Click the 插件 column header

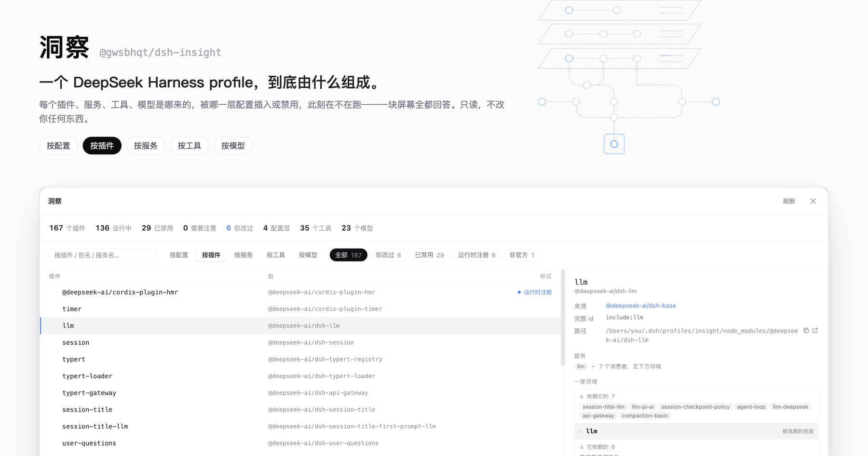pos(54,276)
